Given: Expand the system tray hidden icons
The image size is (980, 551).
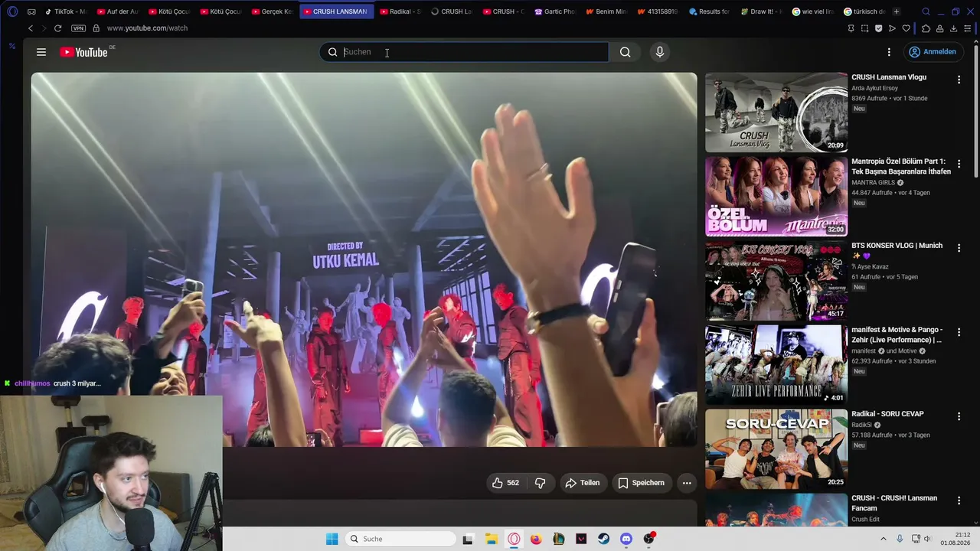Looking at the screenshot, I should tap(884, 539).
